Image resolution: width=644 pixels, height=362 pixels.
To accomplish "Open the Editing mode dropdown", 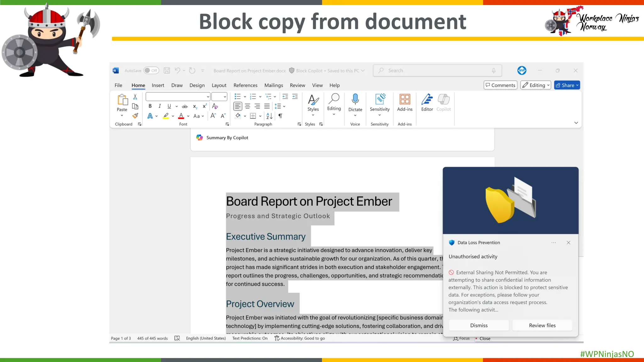I will click(x=536, y=85).
